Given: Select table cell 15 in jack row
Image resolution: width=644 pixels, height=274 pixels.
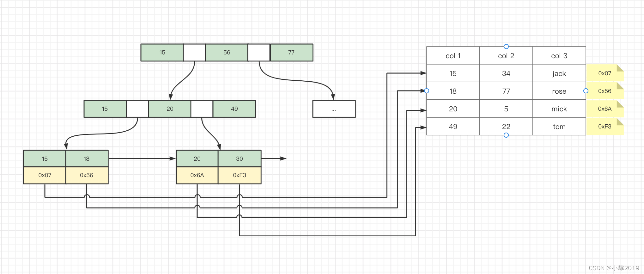Looking at the screenshot, I should 453,73.
